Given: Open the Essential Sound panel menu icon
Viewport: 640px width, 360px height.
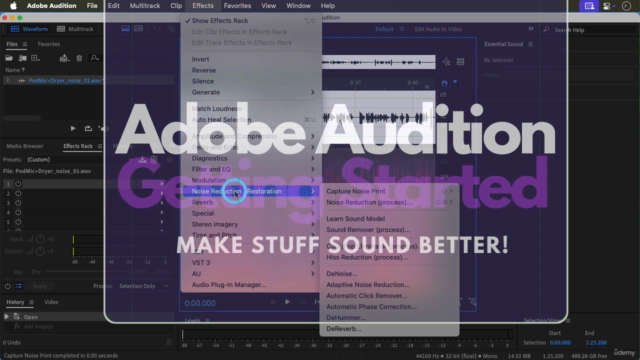Looking at the screenshot, I should (x=530, y=44).
